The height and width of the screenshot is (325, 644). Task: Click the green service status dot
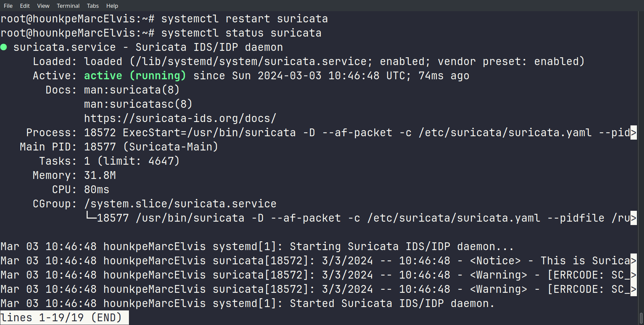pos(4,47)
